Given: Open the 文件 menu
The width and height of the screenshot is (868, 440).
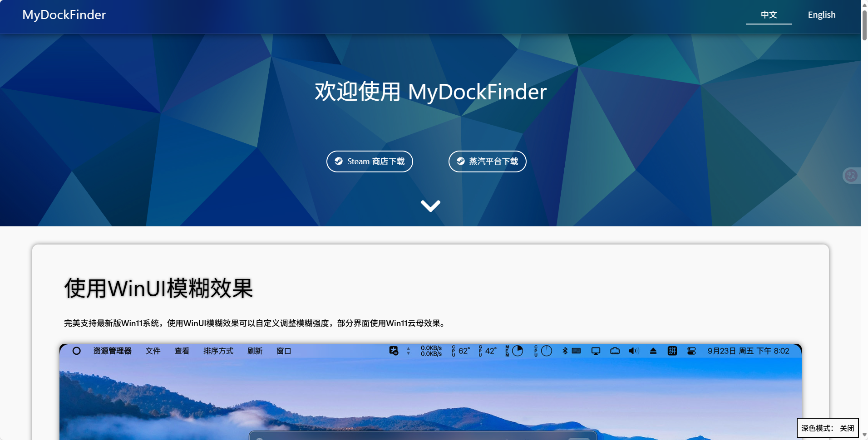Looking at the screenshot, I should pyautogui.click(x=153, y=351).
